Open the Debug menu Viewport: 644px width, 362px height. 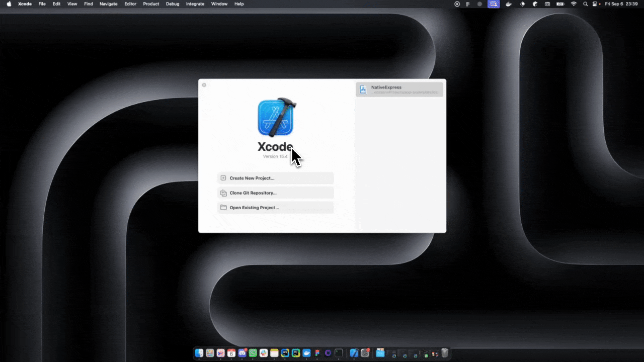[x=173, y=4]
